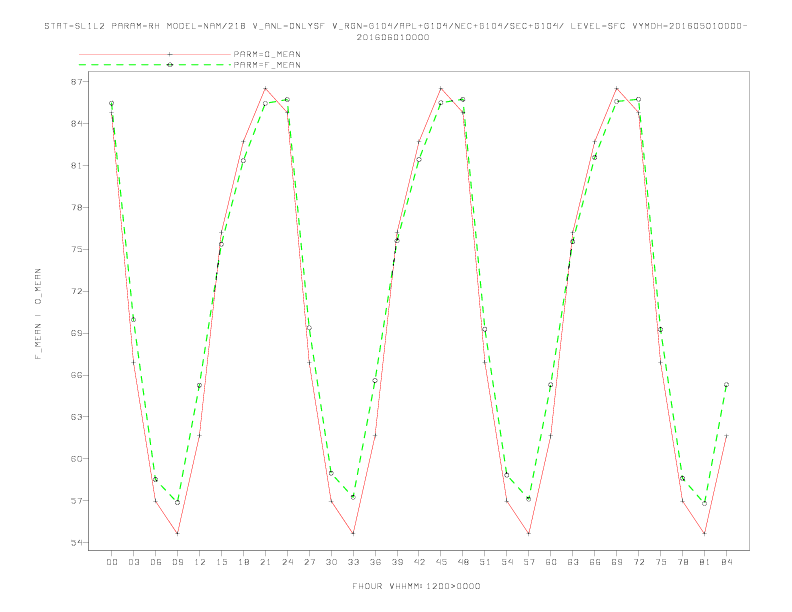Click the second title line 201606010000
The image size is (792, 612).
(393, 37)
